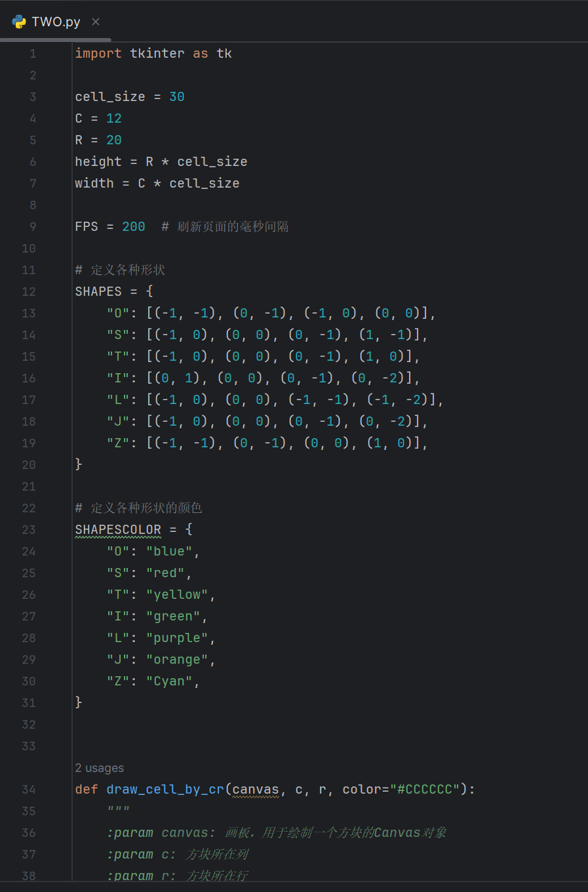Close the TWO.py editor tab

point(96,22)
